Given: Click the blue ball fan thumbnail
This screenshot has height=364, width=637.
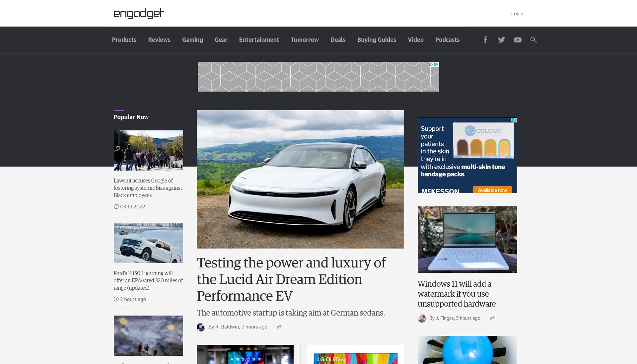Looking at the screenshot, I should point(467,350).
